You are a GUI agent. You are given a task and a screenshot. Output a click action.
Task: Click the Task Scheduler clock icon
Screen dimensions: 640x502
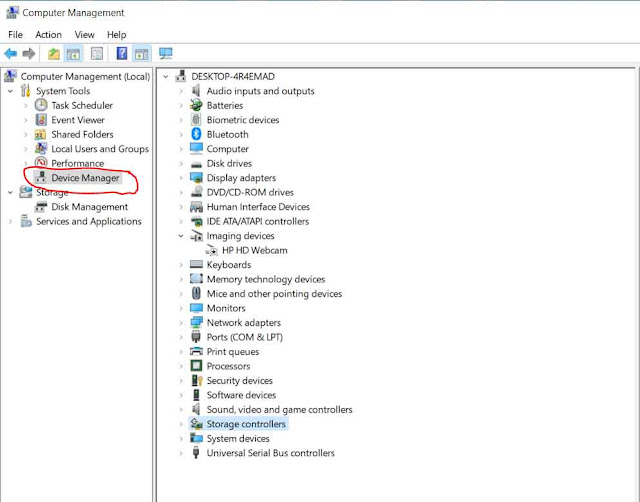coord(41,105)
